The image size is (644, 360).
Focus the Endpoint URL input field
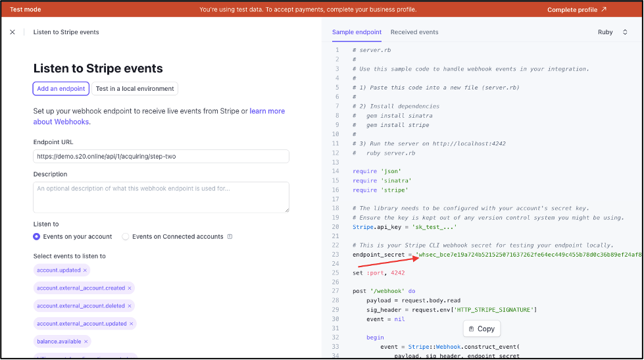coord(161,156)
